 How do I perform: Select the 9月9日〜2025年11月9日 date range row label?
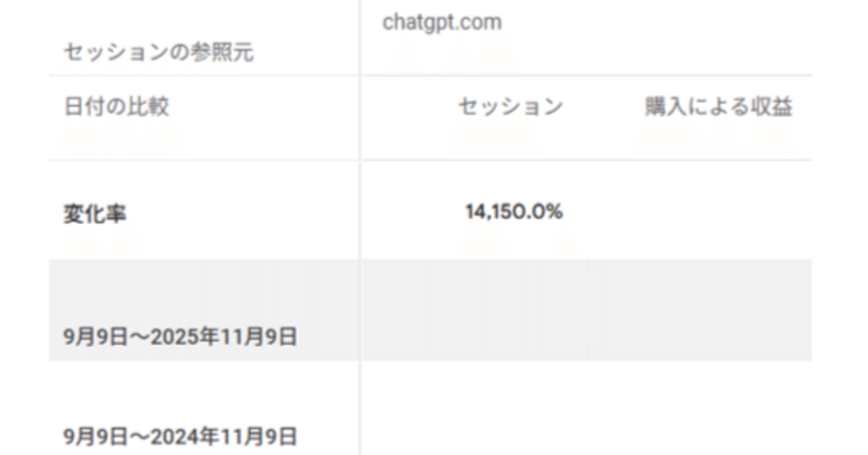(x=180, y=337)
